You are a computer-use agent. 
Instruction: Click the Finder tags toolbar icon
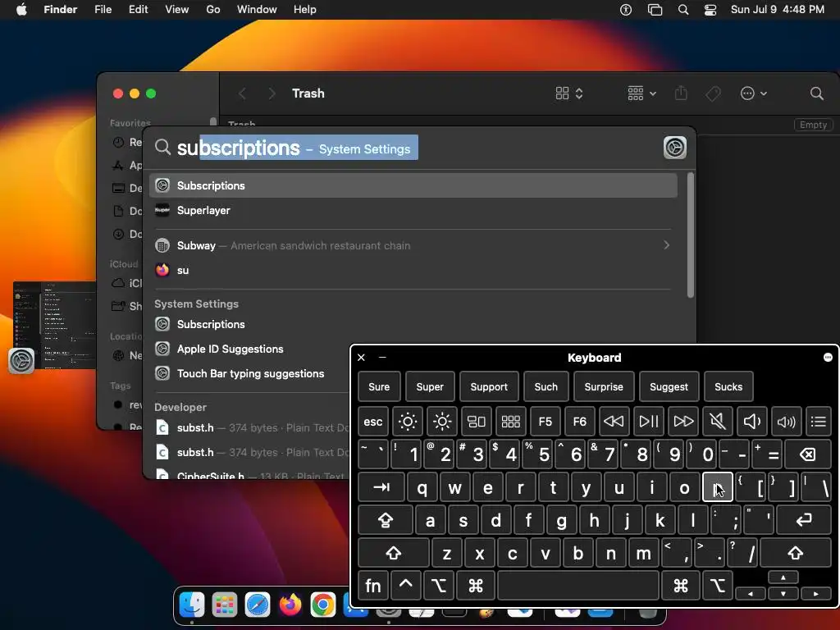pos(713,94)
